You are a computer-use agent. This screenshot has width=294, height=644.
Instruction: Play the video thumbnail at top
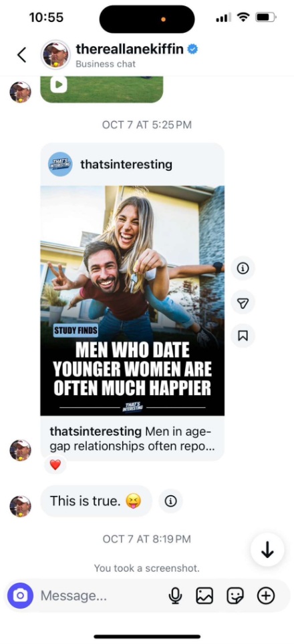point(59,85)
